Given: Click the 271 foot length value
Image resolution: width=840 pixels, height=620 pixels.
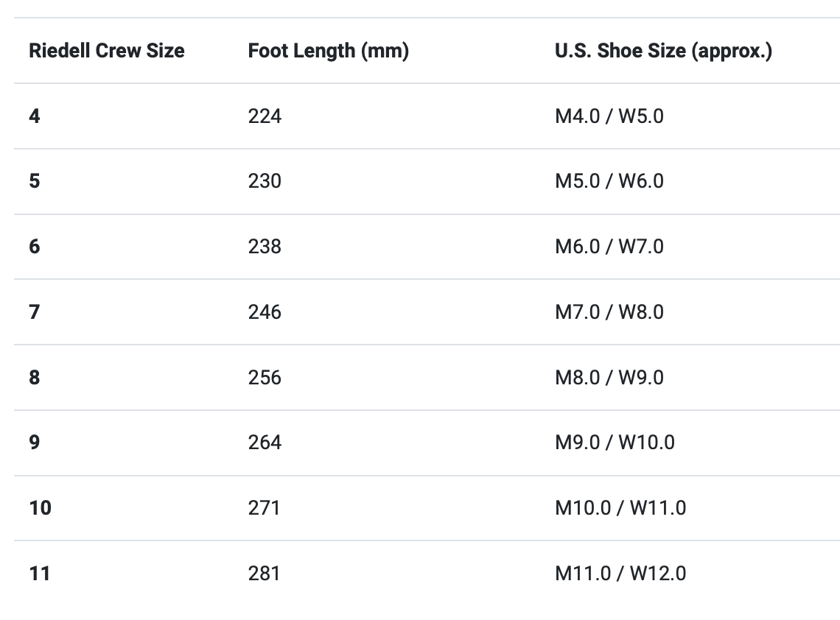Looking at the screenshot, I should click(264, 507).
